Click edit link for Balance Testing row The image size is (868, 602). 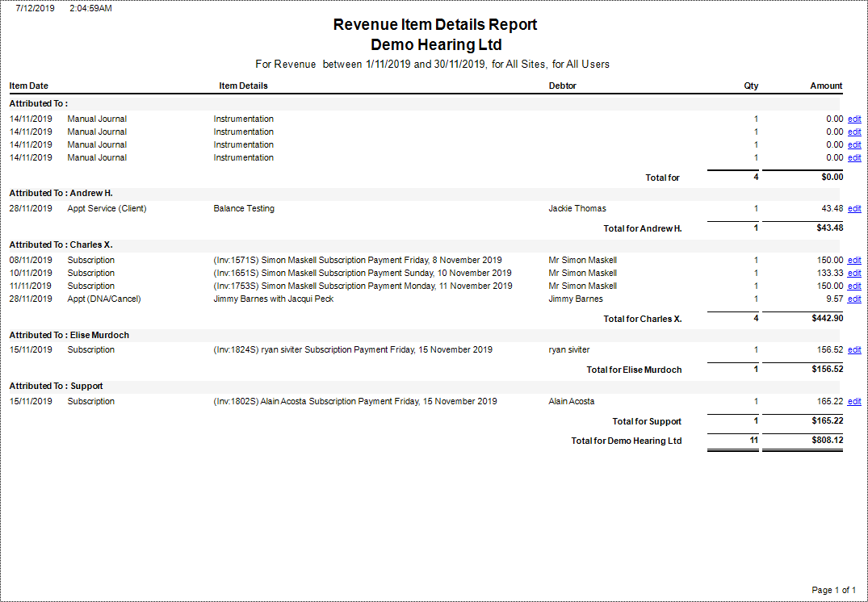tap(854, 209)
